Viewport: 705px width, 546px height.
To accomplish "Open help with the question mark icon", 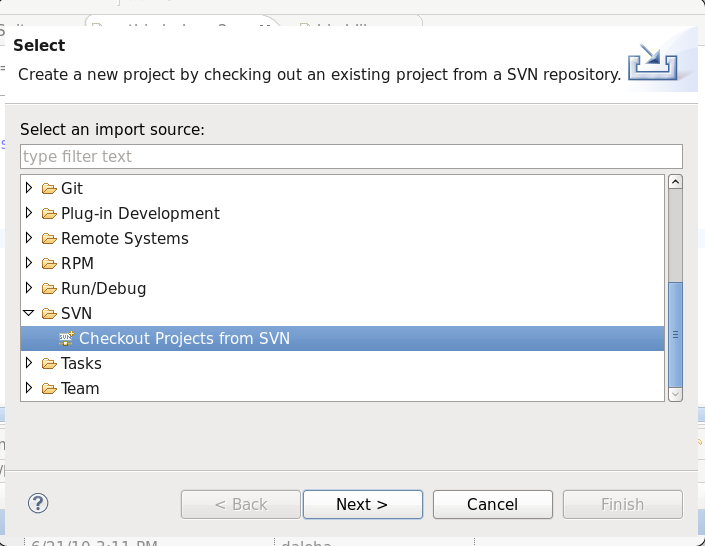I will pyautogui.click(x=39, y=504).
